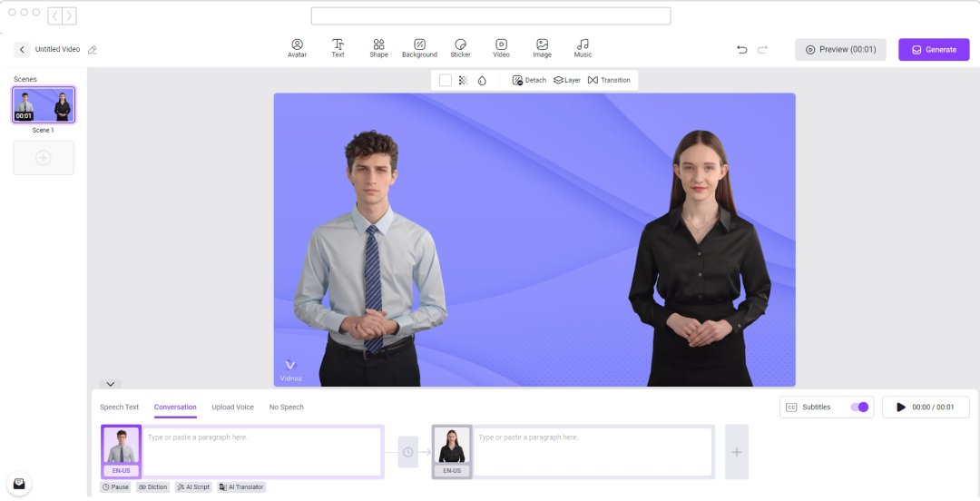The width and height of the screenshot is (980, 501).
Task: Click the female avatar speaker thumbnail
Action: point(452,446)
